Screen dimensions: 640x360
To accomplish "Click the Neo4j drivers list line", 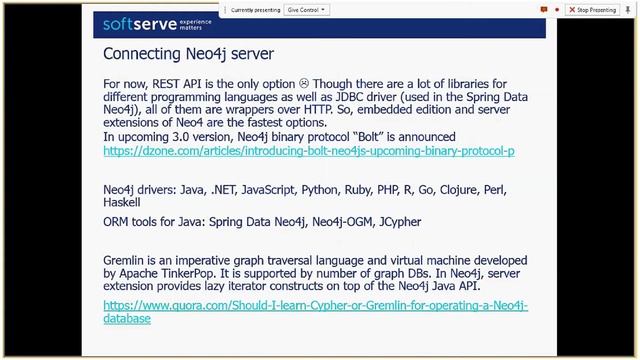I will coord(305,196).
